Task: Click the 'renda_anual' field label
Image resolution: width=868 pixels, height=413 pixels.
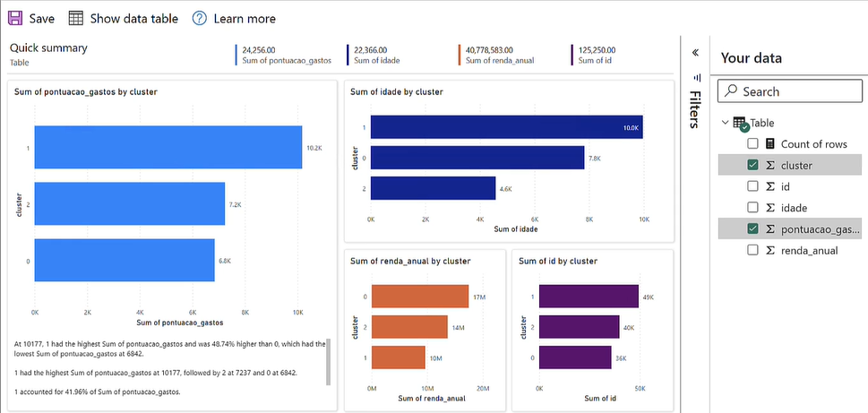Action: [809, 251]
